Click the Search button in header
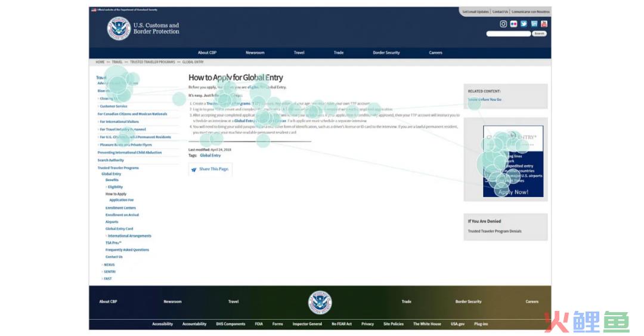 pyautogui.click(x=539, y=34)
